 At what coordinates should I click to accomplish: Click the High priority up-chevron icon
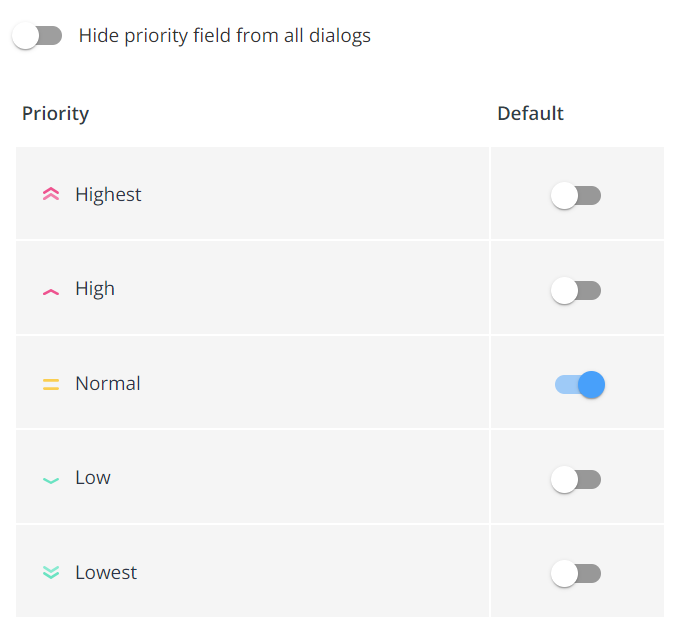click(x=51, y=292)
